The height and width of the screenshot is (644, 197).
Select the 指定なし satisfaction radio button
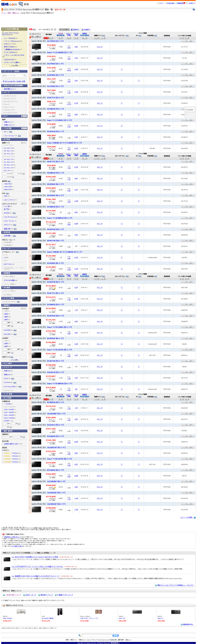[3, 450]
